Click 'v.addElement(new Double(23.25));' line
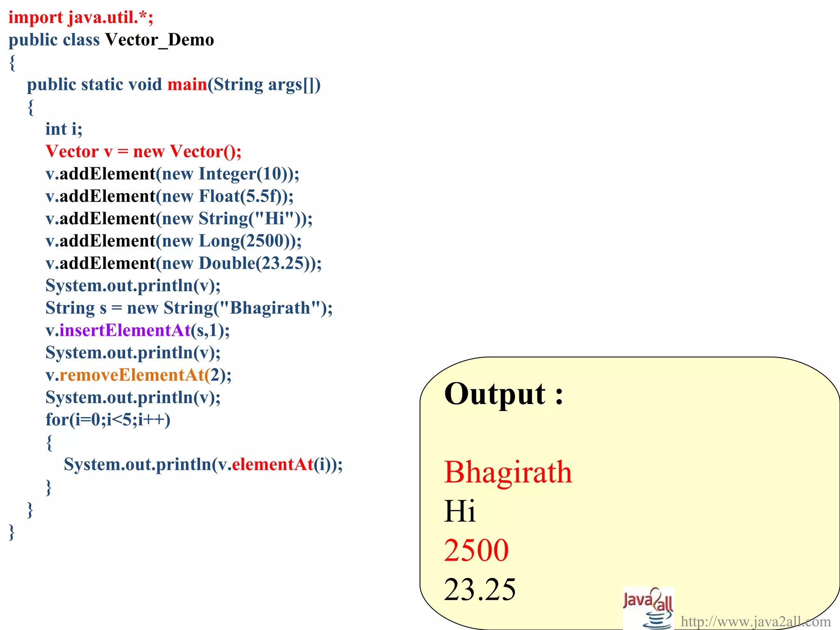The width and height of the screenshot is (840, 630). pyautogui.click(x=184, y=263)
